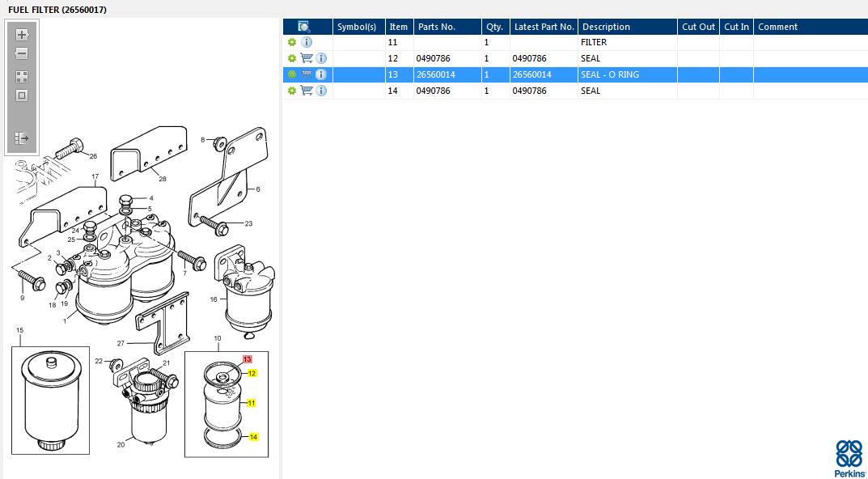The width and height of the screenshot is (868, 479).
Task: Click the Cut In column header
Action: [x=737, y=27]
